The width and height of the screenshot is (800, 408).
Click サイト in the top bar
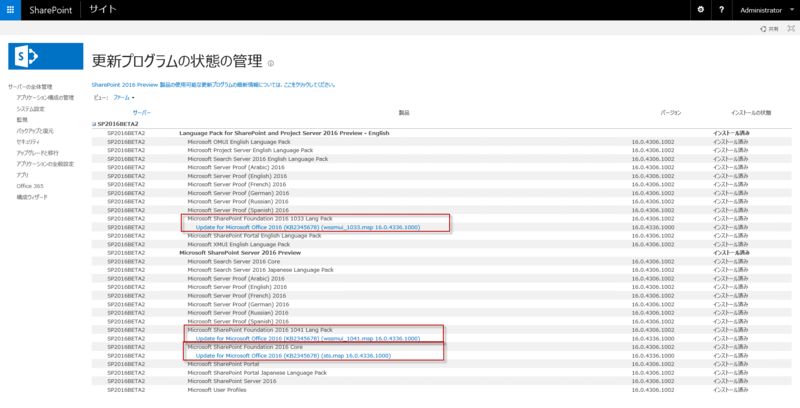pos(103,10)
